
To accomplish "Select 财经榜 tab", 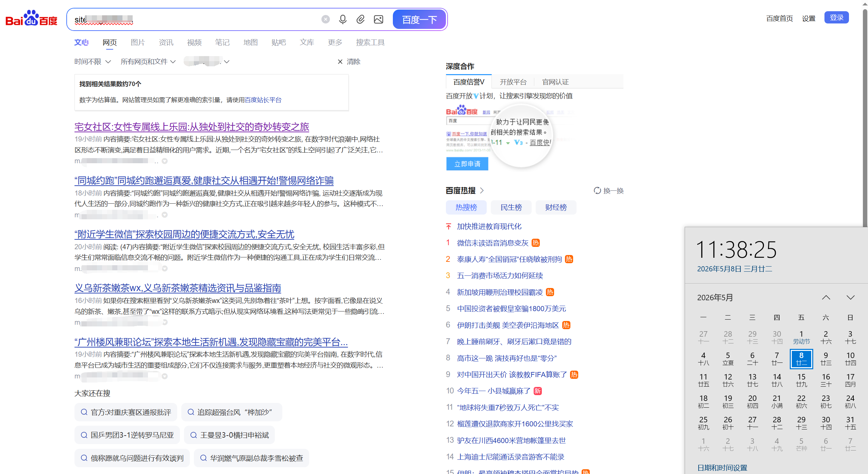I will 556,207.
